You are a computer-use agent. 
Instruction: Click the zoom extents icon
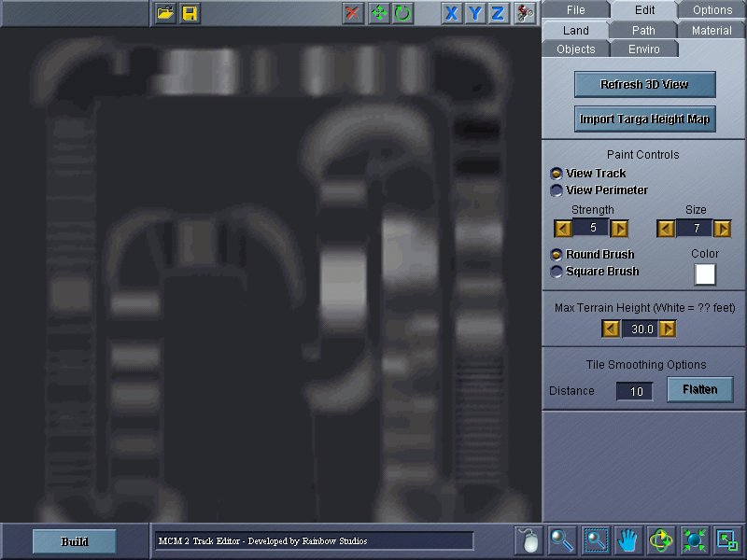click(x=694, y=540)
